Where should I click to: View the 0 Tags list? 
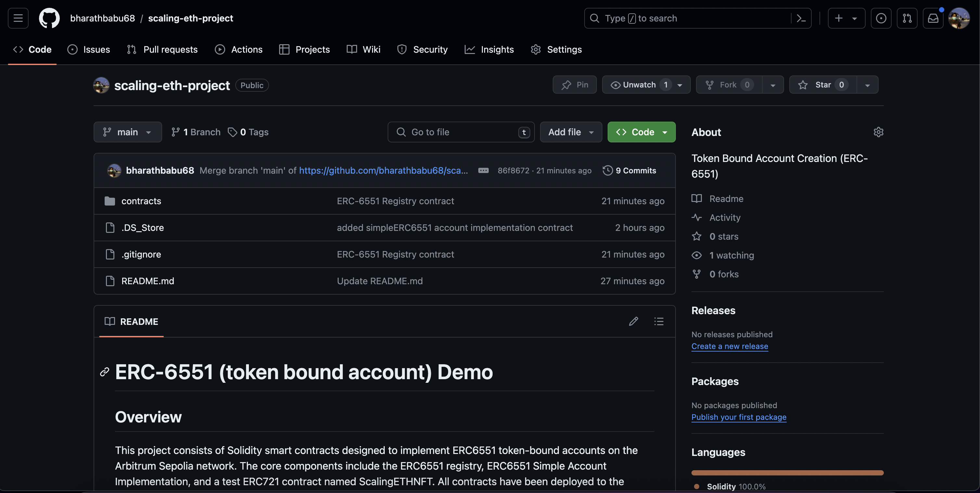point(248,132)
